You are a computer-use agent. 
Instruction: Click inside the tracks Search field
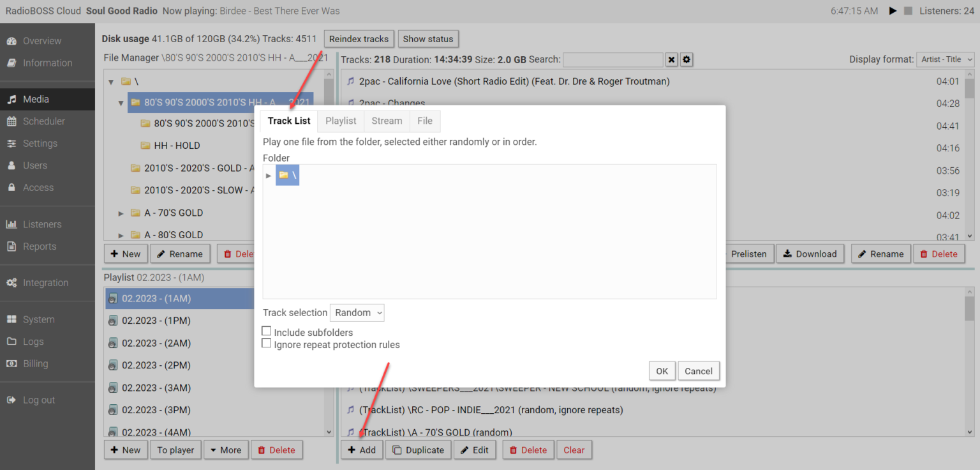click(612, 59)
